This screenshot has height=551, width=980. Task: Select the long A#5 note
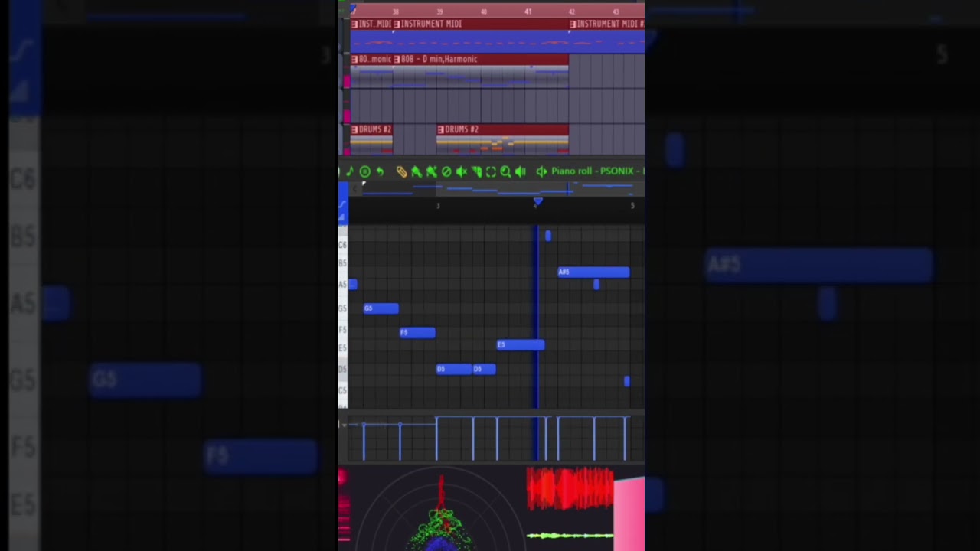point(593,272)
